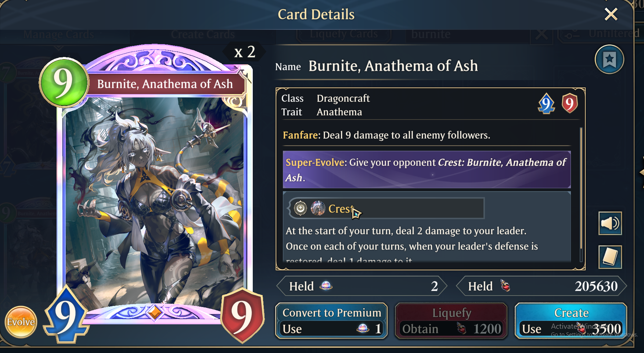
Task: Open the card flavor text page icon
Action: (x=610, y=257)
